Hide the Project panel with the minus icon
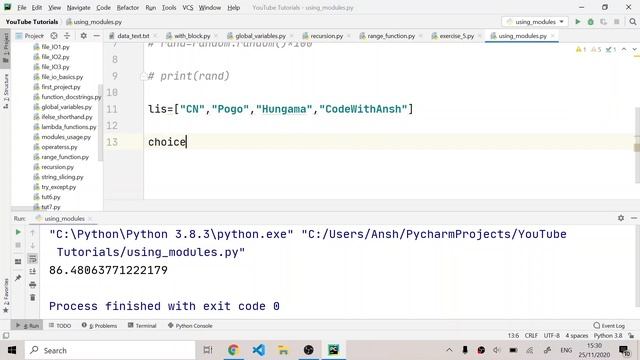This screenshot has height=360, width=640. coord(96,36)
